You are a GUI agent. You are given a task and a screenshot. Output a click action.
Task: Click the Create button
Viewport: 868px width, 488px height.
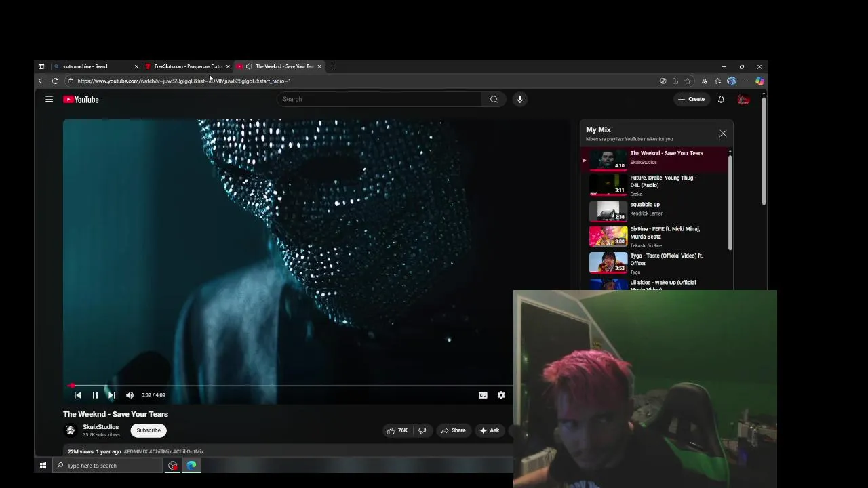click(x=692, y=99)
